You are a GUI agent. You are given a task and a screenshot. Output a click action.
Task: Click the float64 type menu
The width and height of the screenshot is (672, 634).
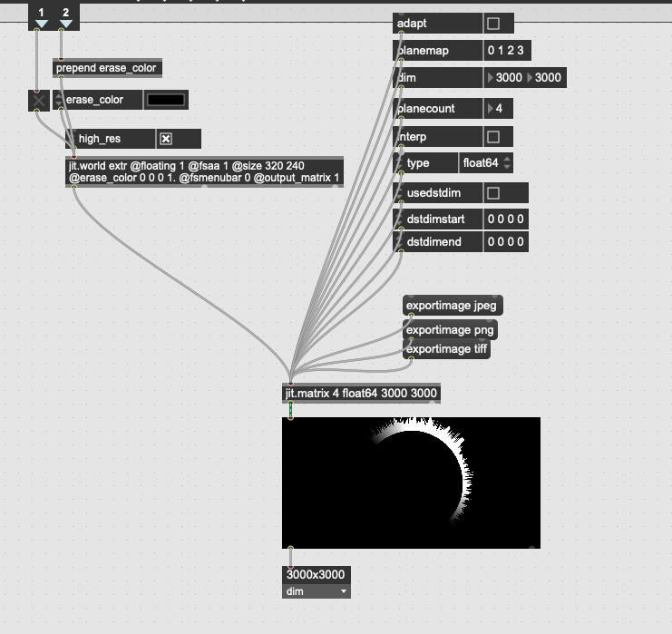[485, 163]
